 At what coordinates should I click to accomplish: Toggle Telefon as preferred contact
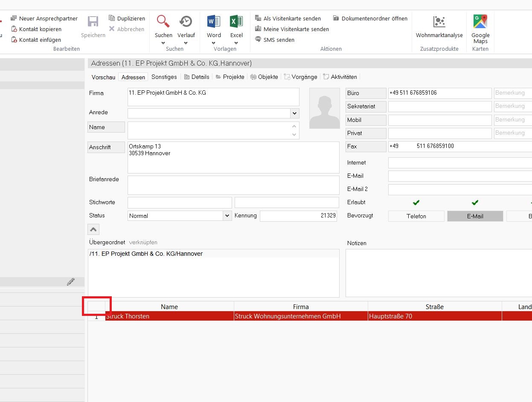pyautogui.click(x=416, y=216)
